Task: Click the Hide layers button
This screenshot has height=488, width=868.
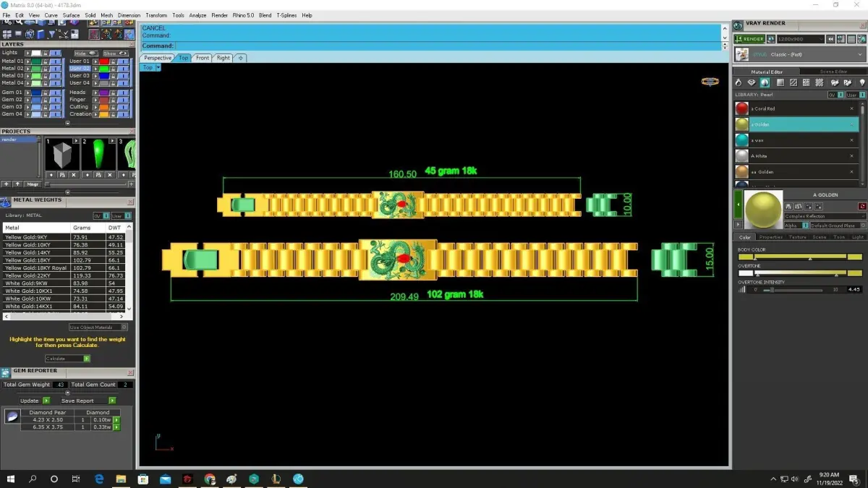Action: pos(86,53)
